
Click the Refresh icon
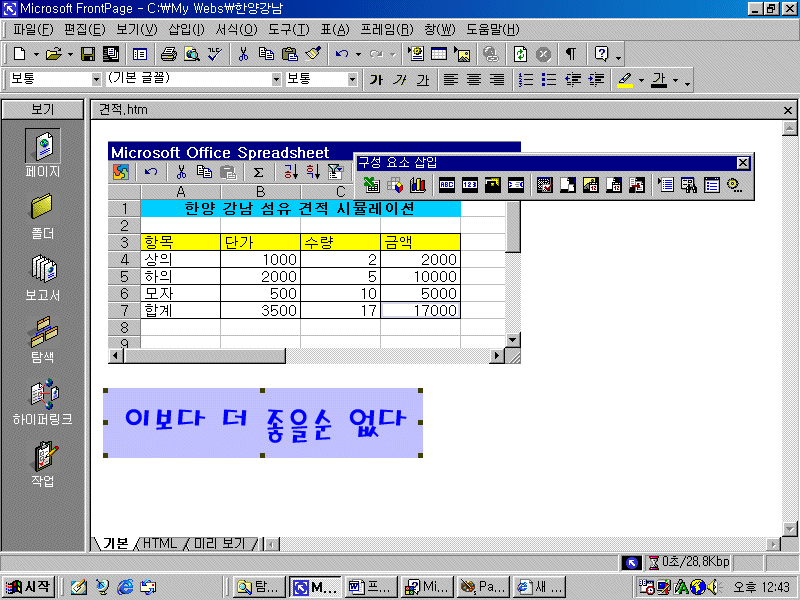coord(520,54)
